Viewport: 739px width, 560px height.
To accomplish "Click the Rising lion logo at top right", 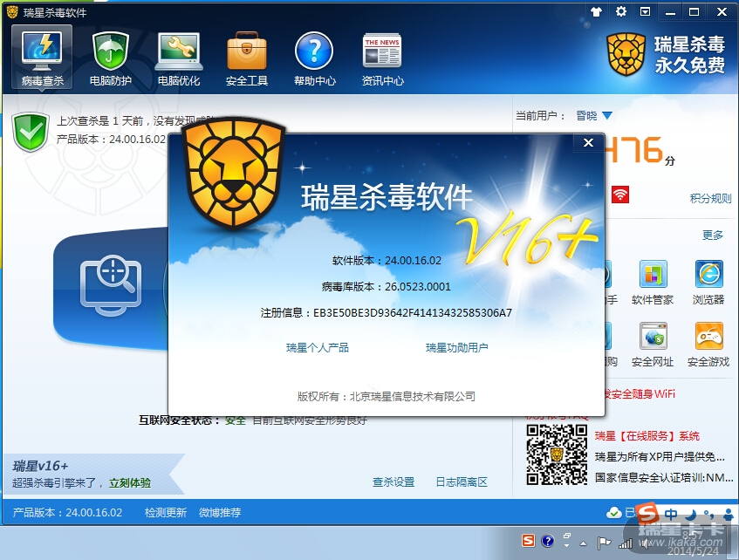I will pos(626,54).
